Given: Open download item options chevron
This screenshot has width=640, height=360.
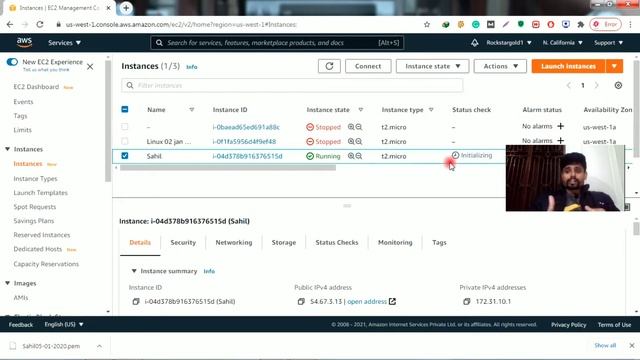Looking at the screenshot, I should pos(99,346).
